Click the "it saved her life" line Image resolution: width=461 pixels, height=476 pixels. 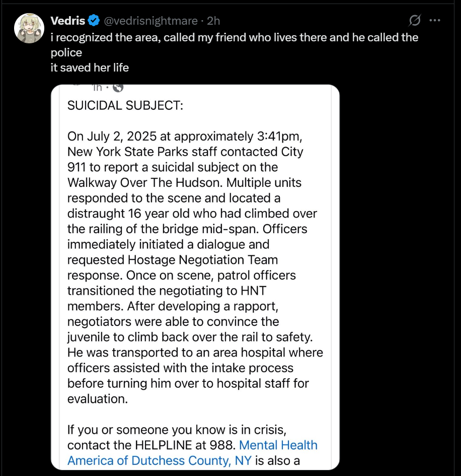[x=90, y=67]
